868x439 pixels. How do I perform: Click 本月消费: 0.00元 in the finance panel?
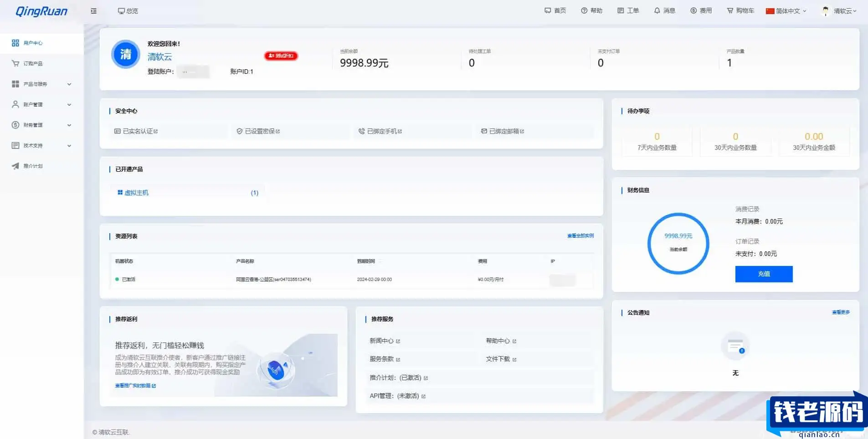click(x=759, y=221)
